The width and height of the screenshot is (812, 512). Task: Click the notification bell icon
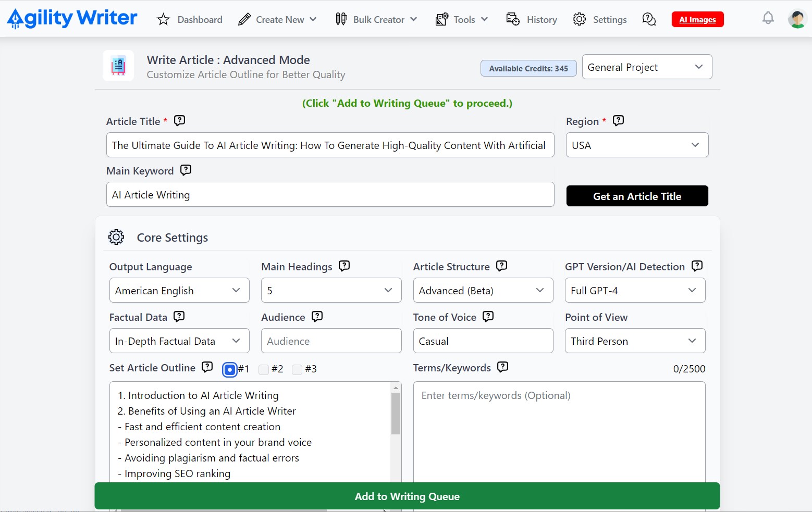(767, 18)
